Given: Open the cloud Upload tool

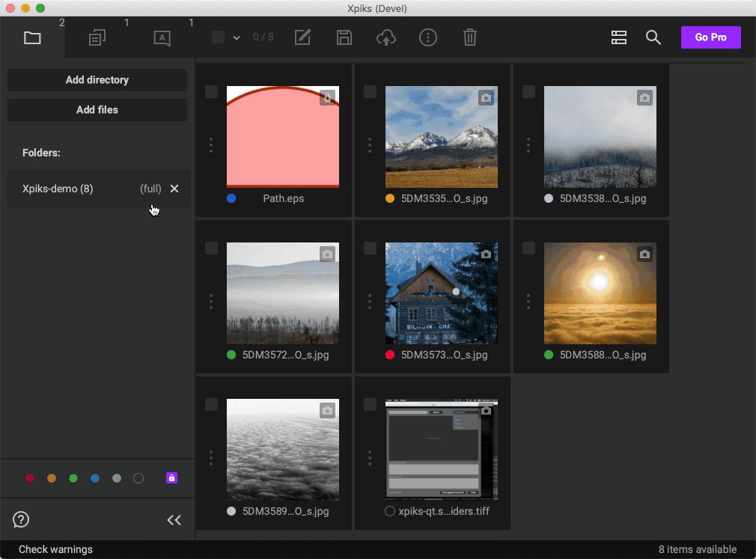Looking at the screenshot, I should (x=386, y=37).
